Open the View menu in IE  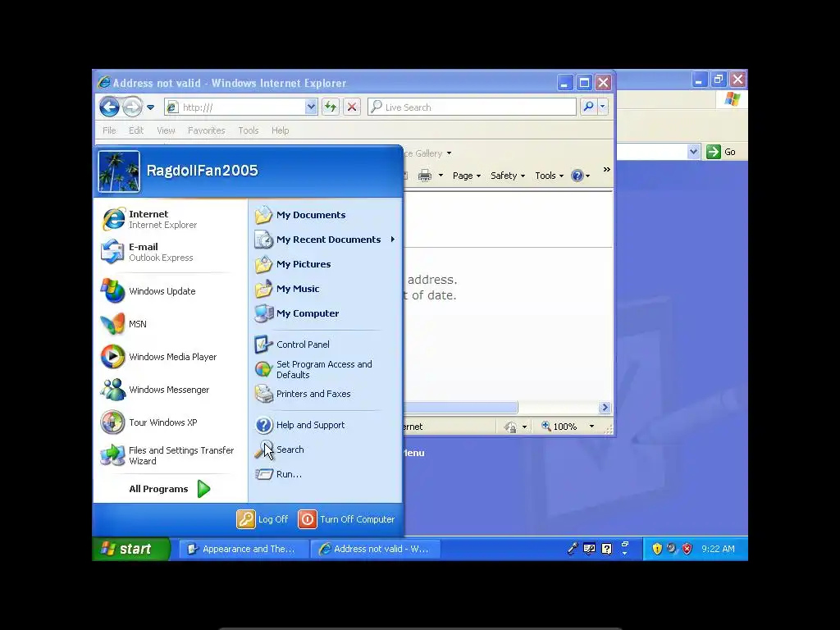tap(166, 130)
